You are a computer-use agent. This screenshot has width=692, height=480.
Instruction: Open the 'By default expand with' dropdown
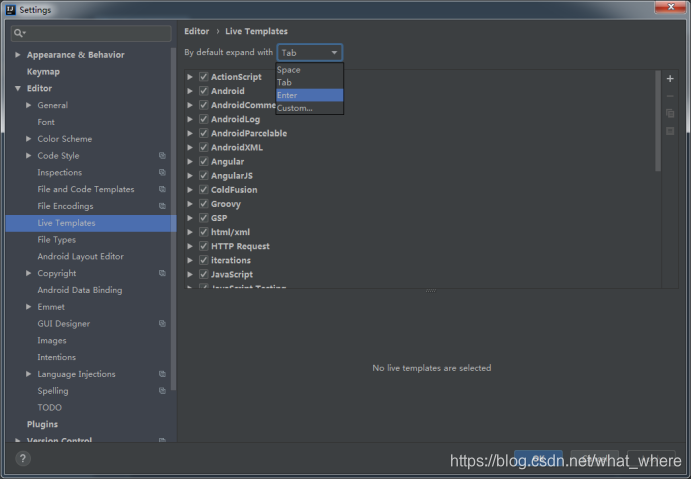pyautogui.click(x=309, y=52)
